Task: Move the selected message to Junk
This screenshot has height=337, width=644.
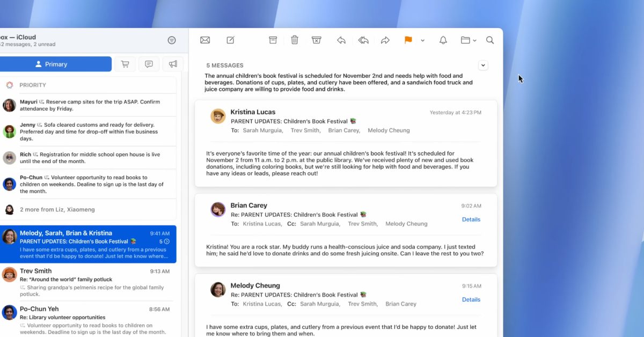Action: coord(317,40)
